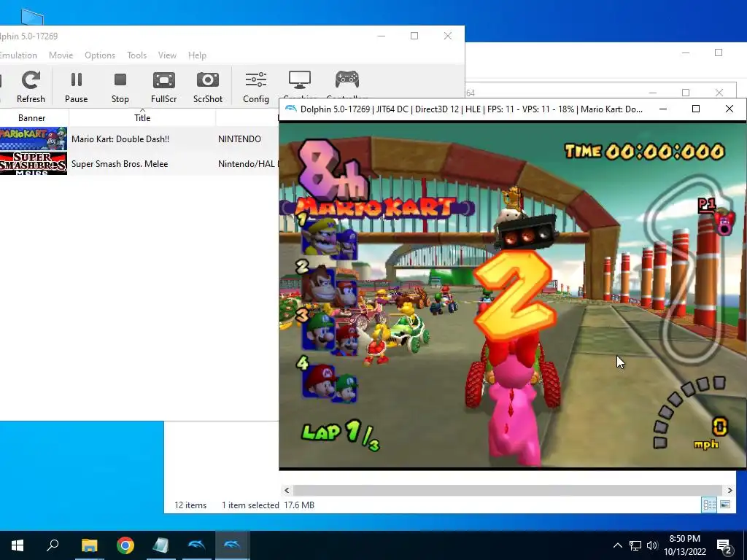Take a screenshot with the ScrShot button

(208, 87)
